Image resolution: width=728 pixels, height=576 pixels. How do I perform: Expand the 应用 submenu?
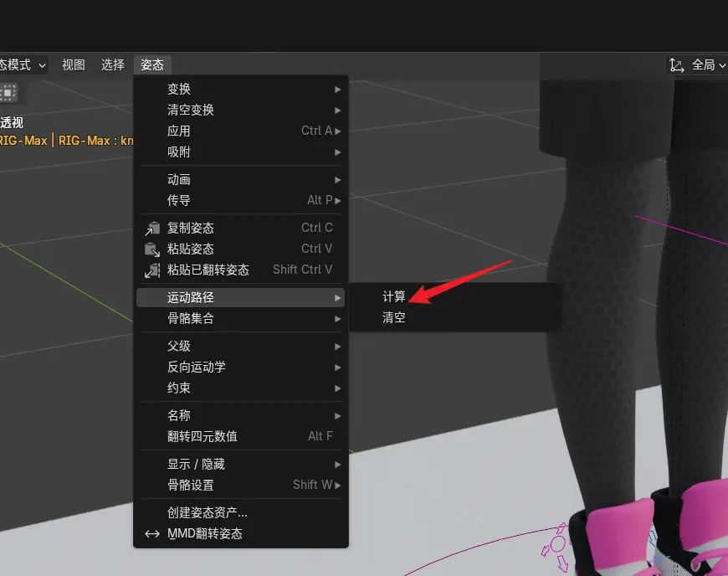point(240,131)
